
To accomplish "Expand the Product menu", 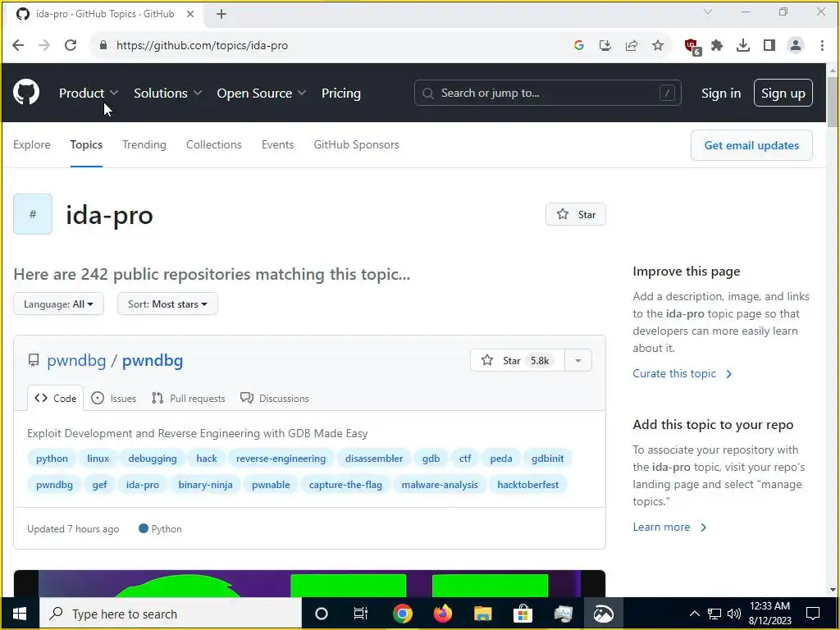I will point(89,94).
